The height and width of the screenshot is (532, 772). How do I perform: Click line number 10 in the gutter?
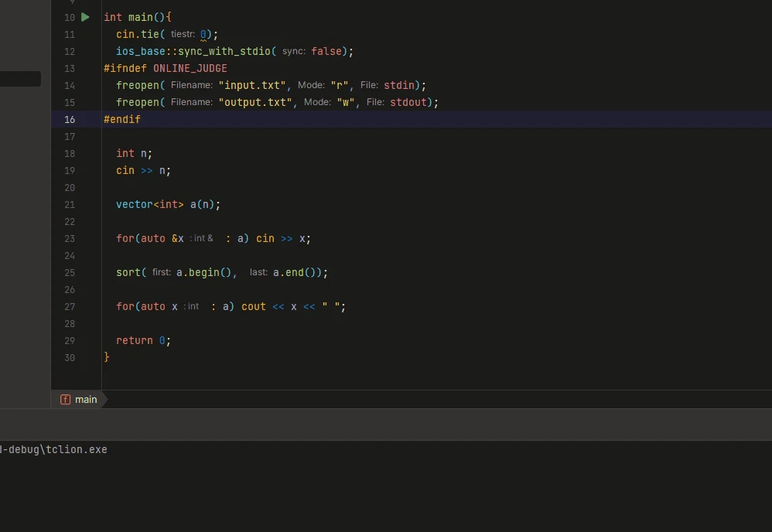tap(70, 17)
